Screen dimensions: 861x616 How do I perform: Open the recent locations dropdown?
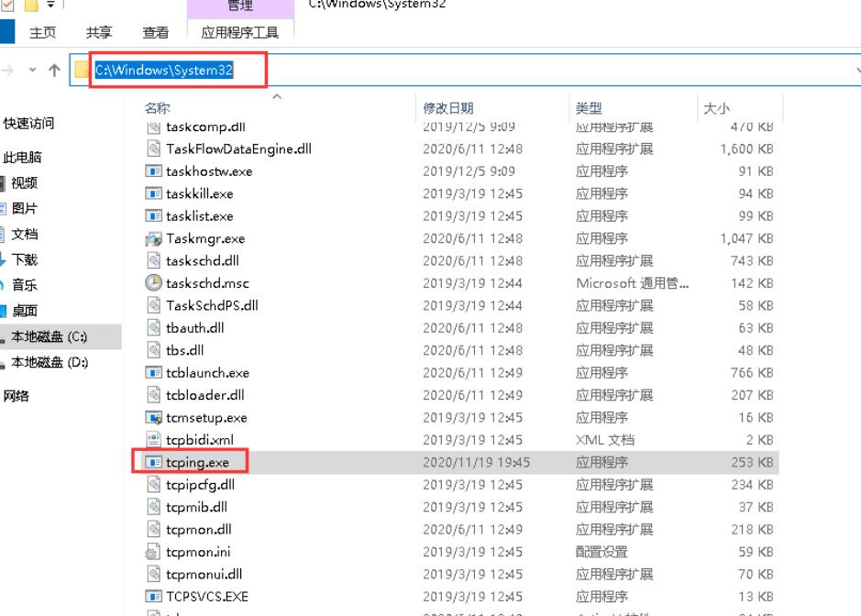point(32,71)
